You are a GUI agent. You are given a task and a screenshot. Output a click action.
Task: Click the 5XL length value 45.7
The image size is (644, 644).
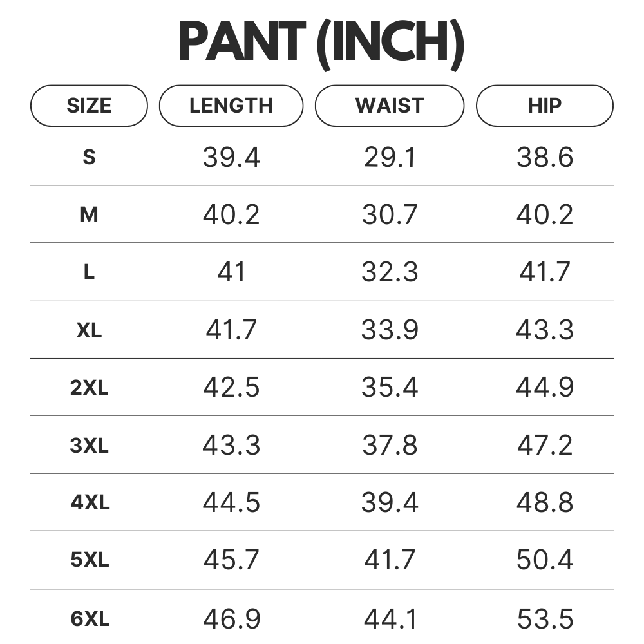[231, 561]
